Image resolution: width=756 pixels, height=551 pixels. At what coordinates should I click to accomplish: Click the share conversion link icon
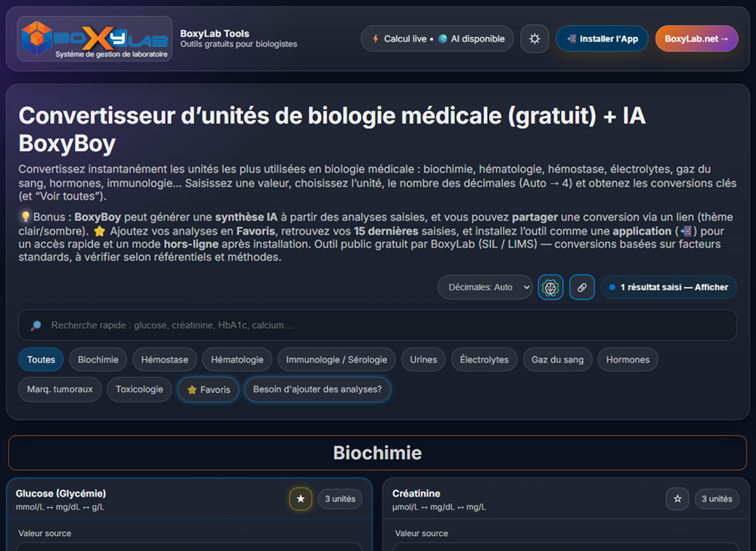(581, 287)
